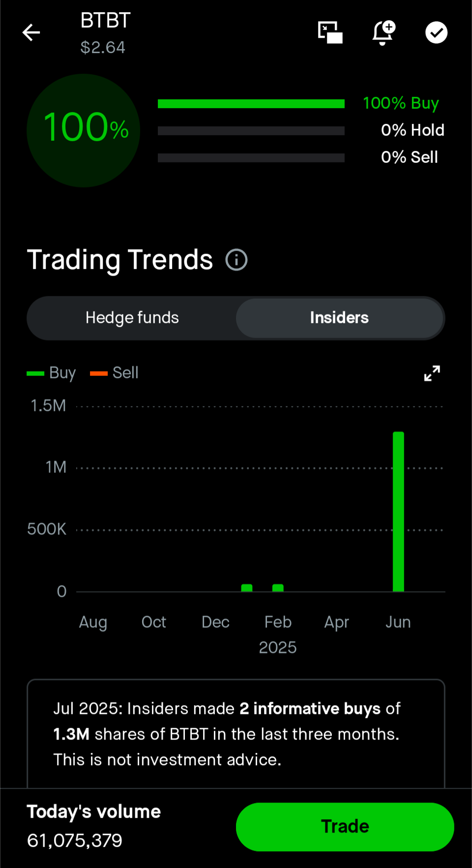This screenshot has width=472, height=868.
Task: Tap the green Trade button
Action: point(345,827)
